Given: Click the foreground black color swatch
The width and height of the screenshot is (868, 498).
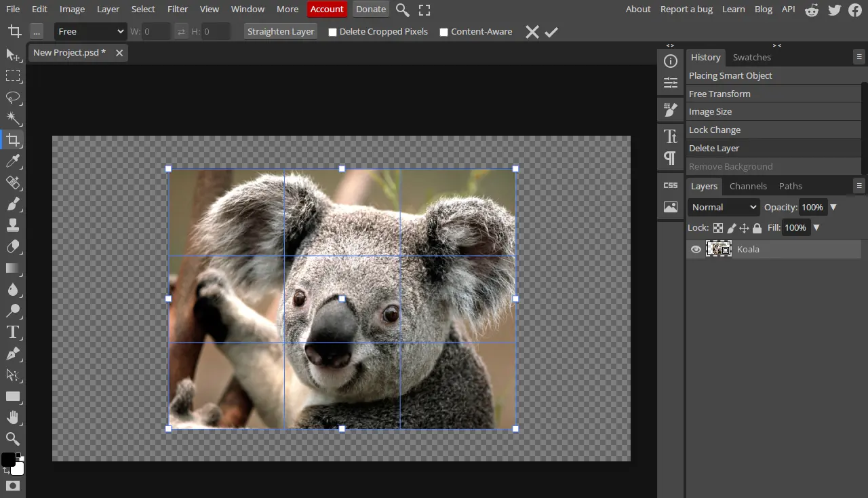Looking at the screenshot, I should click(7, 460).
